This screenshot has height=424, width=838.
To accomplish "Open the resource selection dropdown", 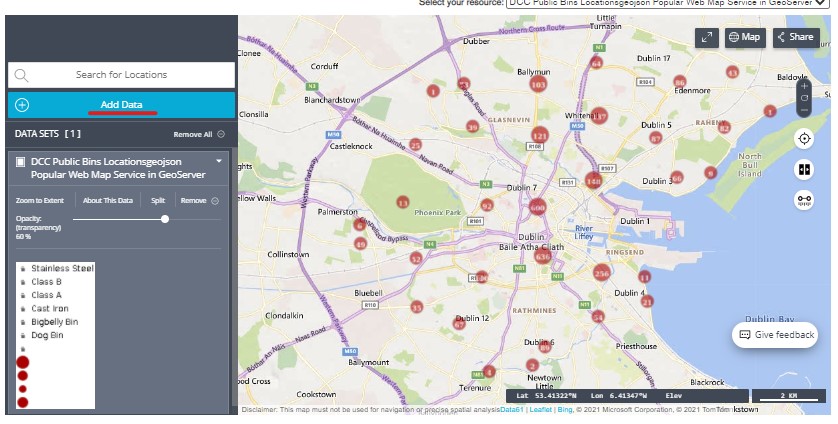I will 668,4.
